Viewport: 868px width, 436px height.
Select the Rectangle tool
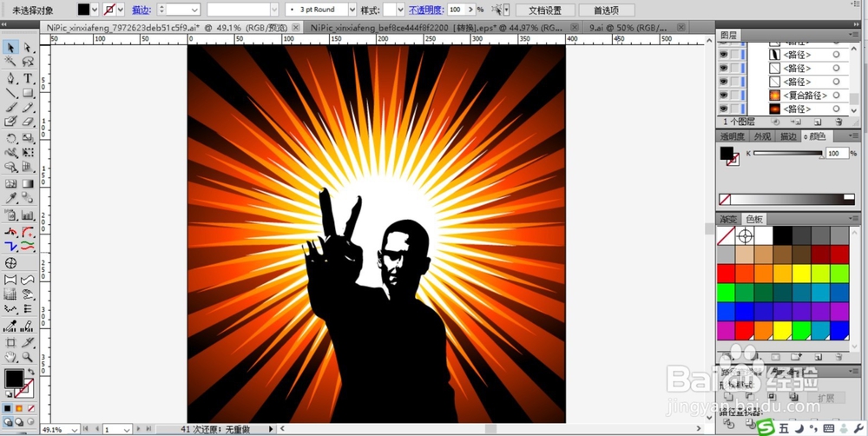(28, 93)
